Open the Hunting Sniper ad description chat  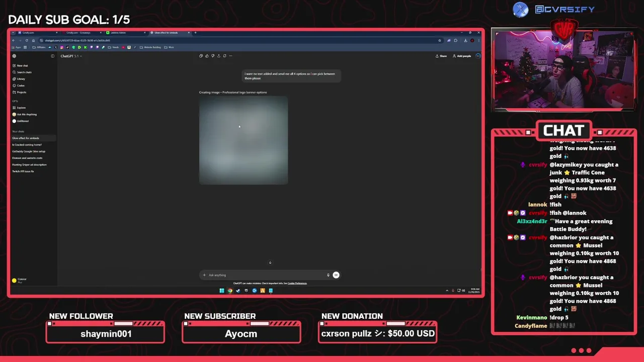click(29, 164)
